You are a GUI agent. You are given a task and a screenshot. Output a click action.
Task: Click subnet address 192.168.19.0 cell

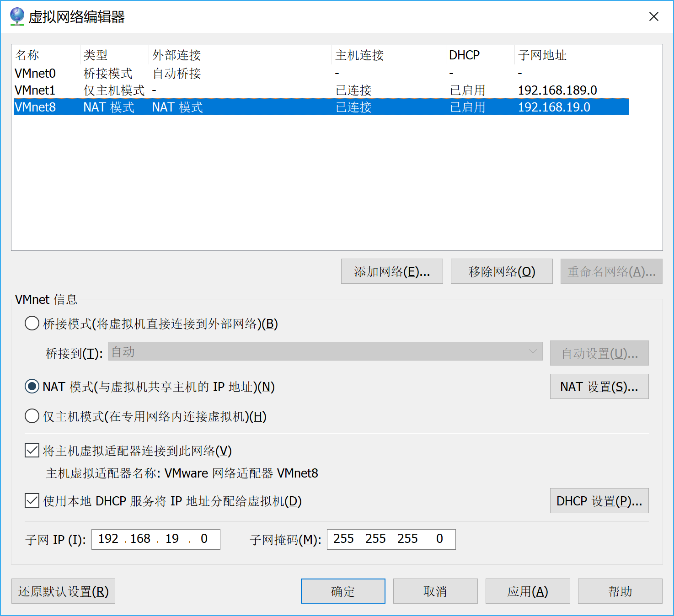click(x=554, y=107)
